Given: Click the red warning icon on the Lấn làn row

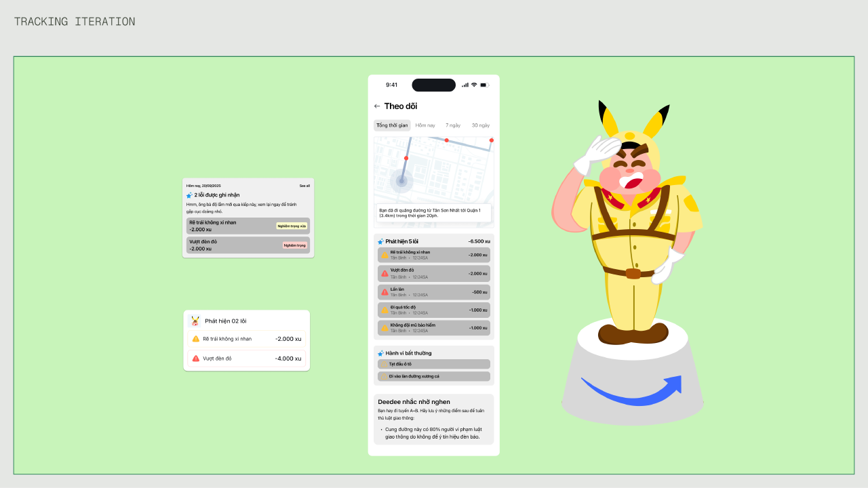Looking at the screenshot, I should pos(384,291).
